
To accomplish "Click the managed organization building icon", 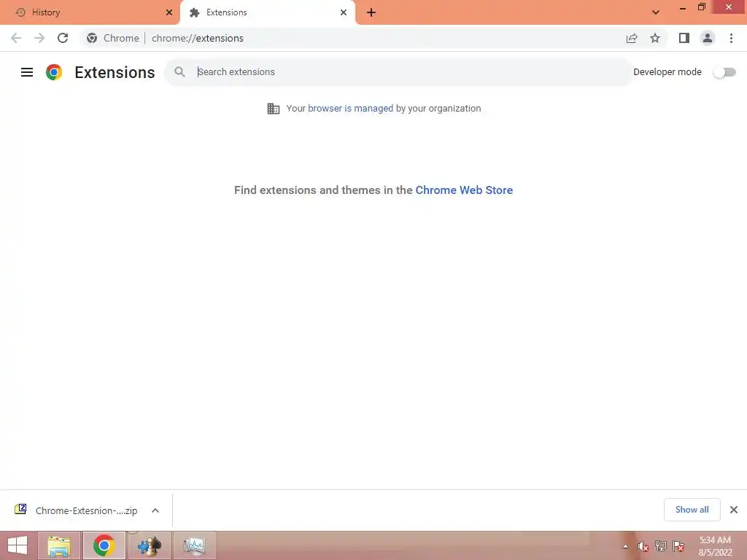I will [x=274, y=109].
